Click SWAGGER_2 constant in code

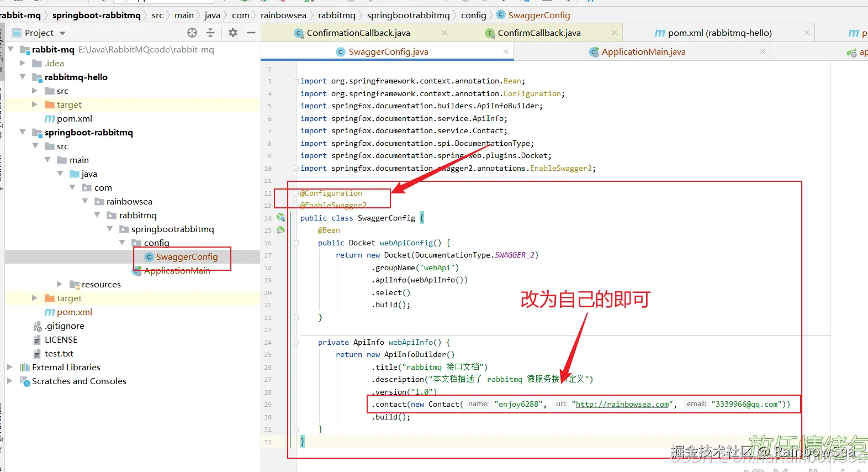coord(515,255)
